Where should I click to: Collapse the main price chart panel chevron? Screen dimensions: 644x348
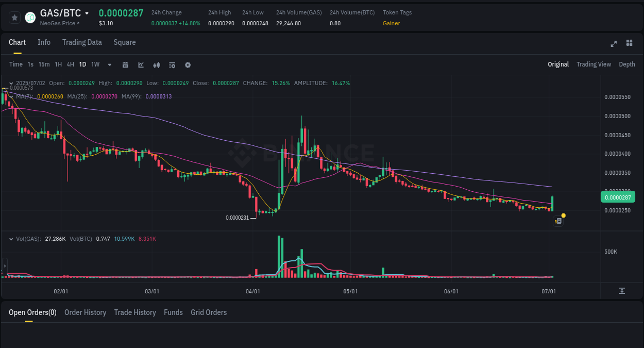point(11,83)
